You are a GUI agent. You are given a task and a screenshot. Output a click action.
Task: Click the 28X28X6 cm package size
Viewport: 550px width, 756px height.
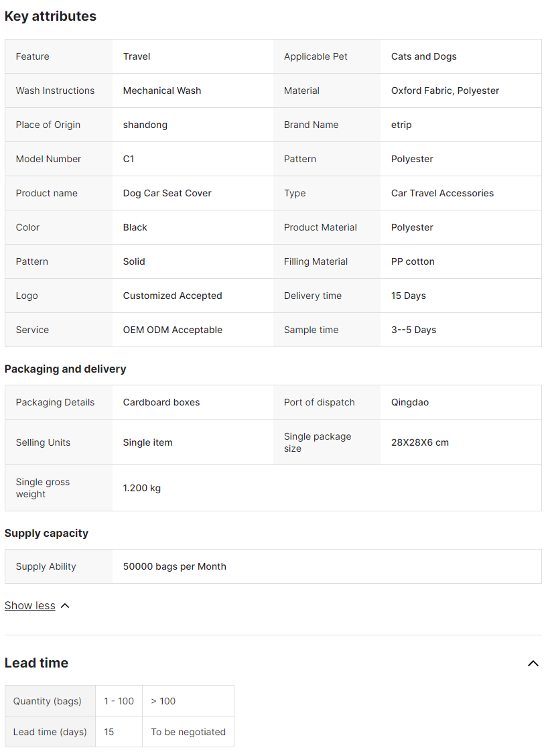tap(420, 442)
